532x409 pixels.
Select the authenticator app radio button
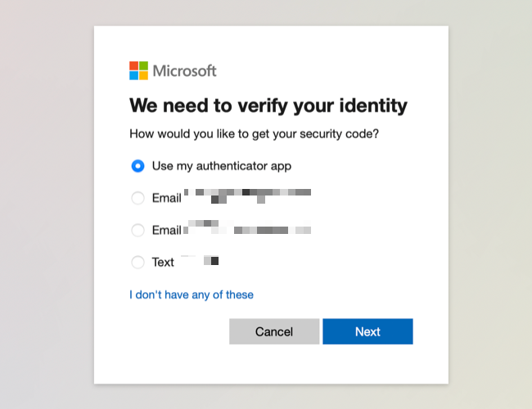(x=138, y=165)
